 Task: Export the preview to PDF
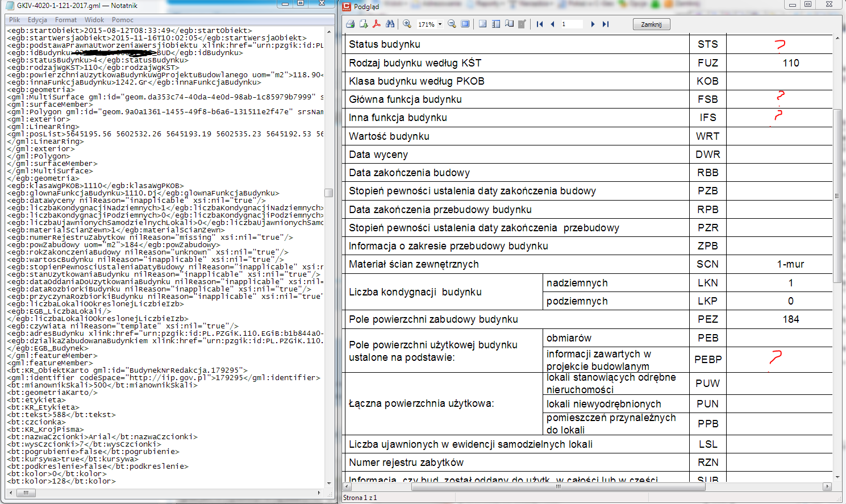point(377,24)
